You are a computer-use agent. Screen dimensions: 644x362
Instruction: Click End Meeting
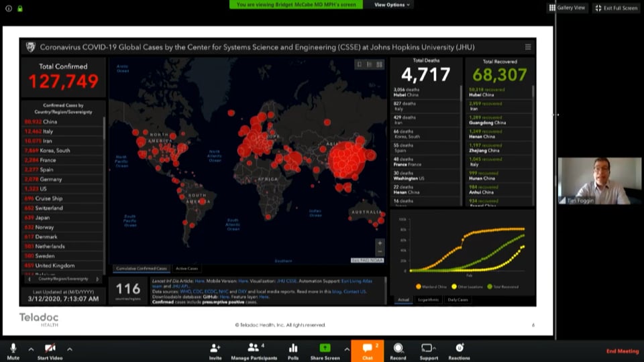tap(623, 351)
